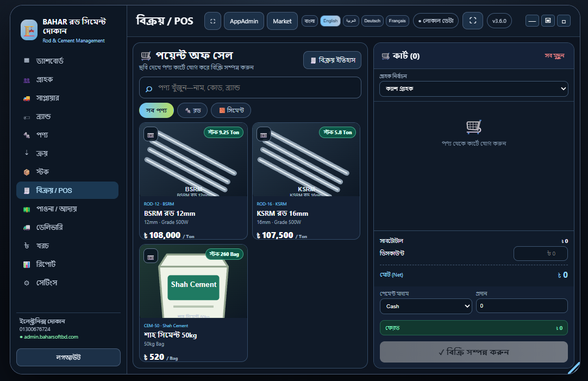Click the camera icon on শাহ সিমেন্ট card
588x381 pixels.
pyautogui.click(x=151, y=257)
